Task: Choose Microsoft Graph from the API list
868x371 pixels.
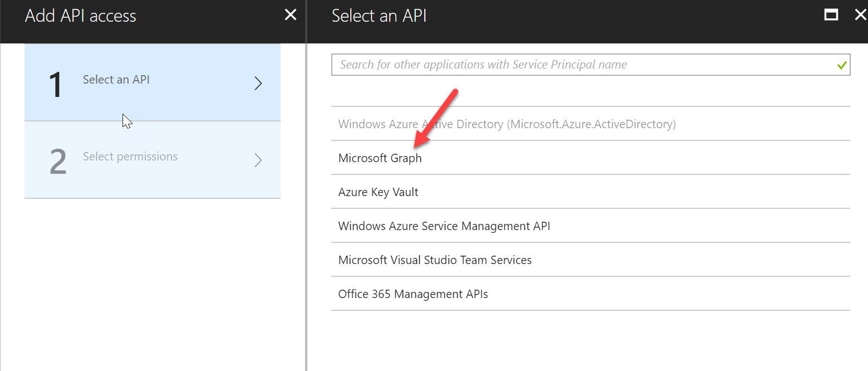Action: click(380, 158)
